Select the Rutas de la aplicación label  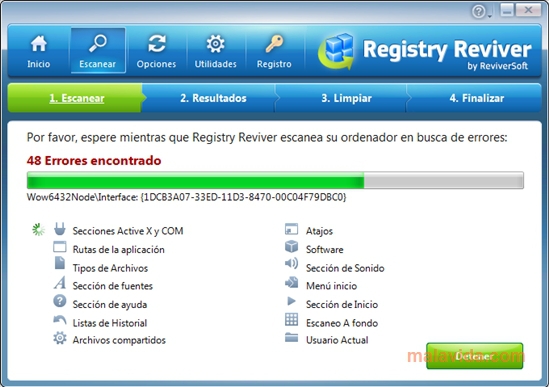click(118, 250)
